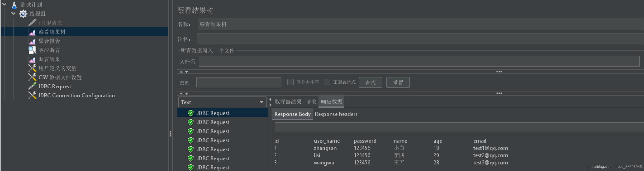Click the magnifier icon beside 响应断言
The image size is (644, 171).
click(32, 50)
